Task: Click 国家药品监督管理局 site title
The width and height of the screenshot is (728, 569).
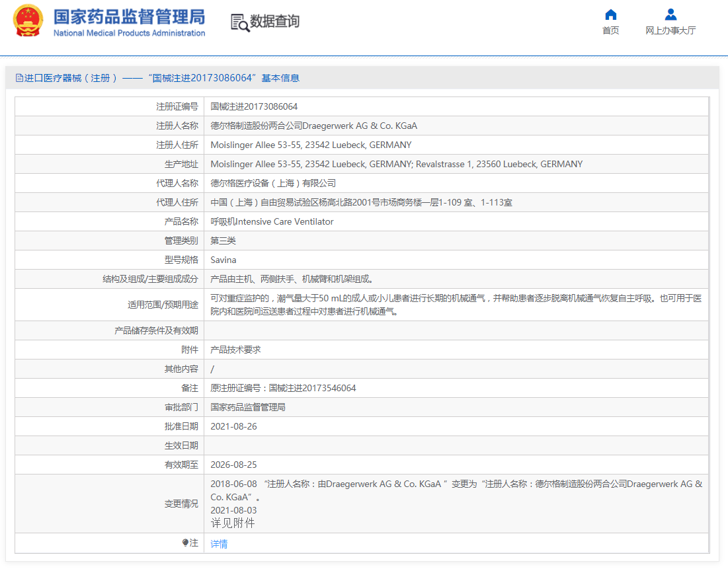Action: click(129, 17)
